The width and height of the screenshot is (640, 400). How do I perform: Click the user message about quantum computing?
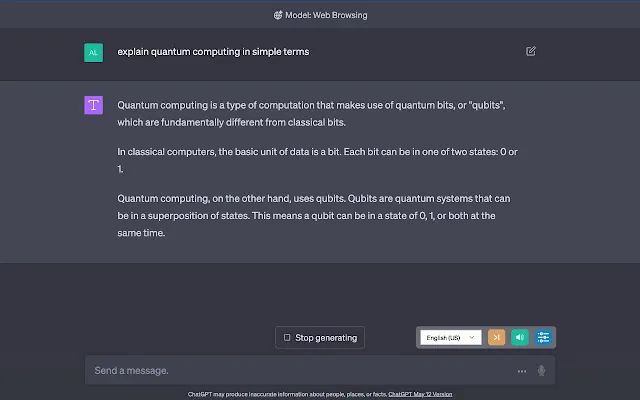[213, 52]
